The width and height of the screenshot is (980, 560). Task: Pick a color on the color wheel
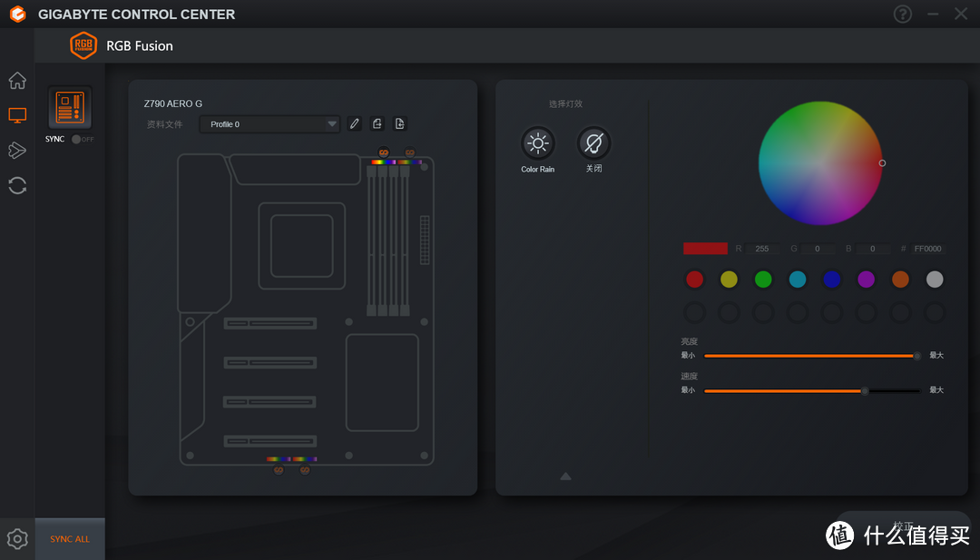(x=820, y=163)
